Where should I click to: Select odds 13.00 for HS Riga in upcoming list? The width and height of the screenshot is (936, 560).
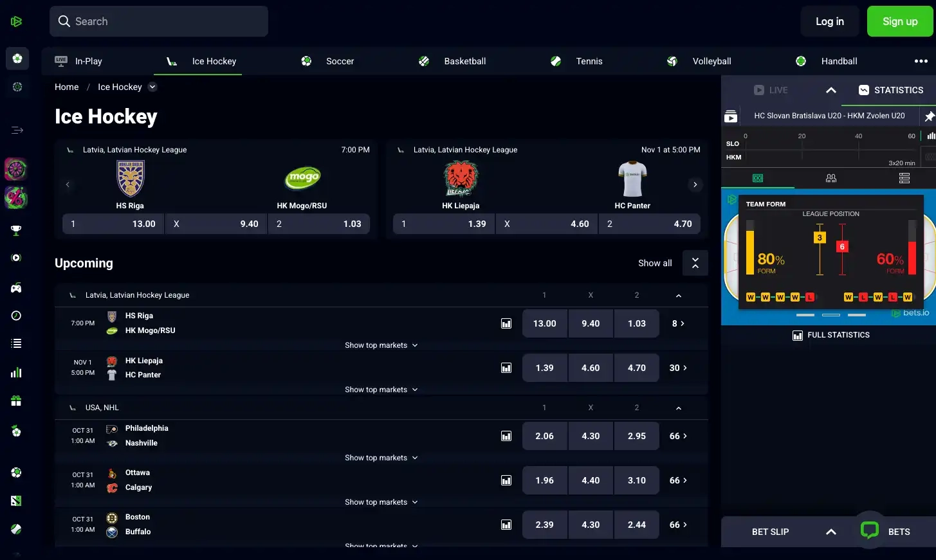[544, 323]
